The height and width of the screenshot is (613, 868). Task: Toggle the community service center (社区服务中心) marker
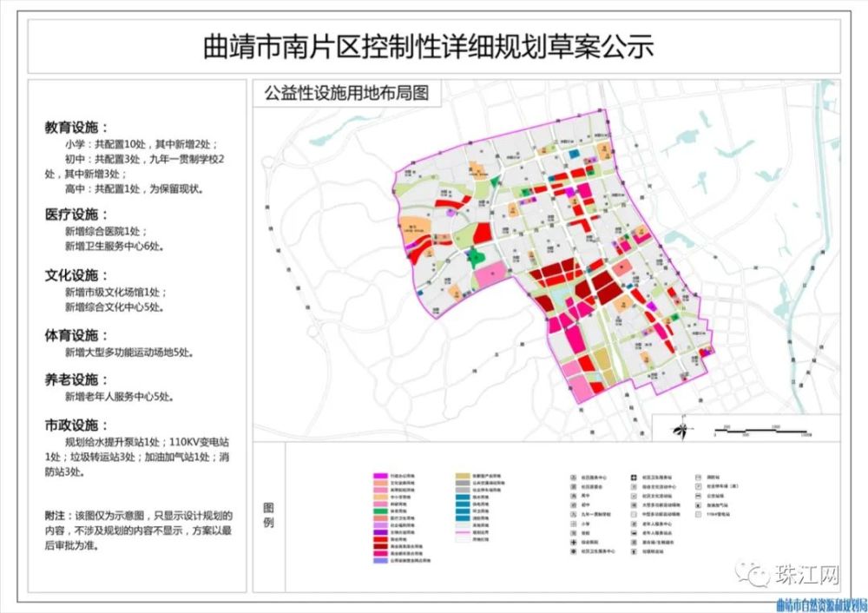point(574,477)
